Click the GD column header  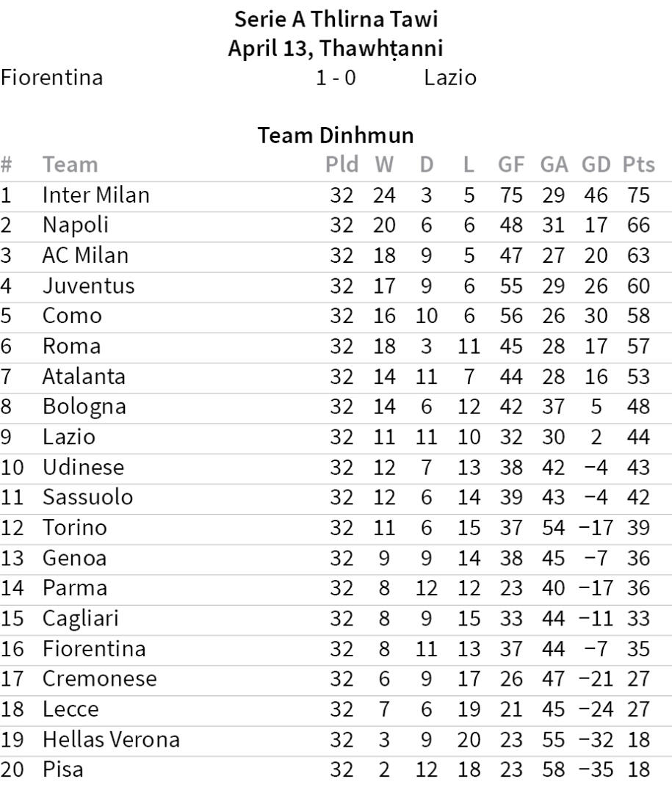pos(596,164)
